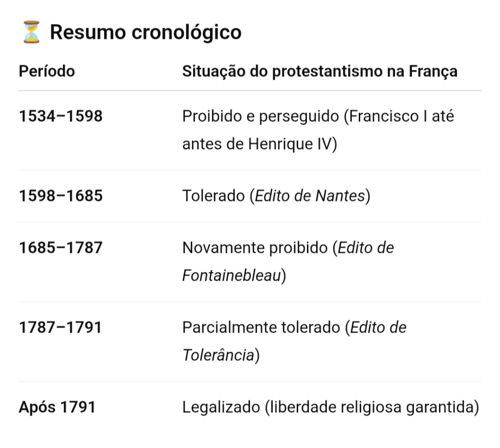Click the hourglass emoji icon
500x448 pixels.
[32, 33]
